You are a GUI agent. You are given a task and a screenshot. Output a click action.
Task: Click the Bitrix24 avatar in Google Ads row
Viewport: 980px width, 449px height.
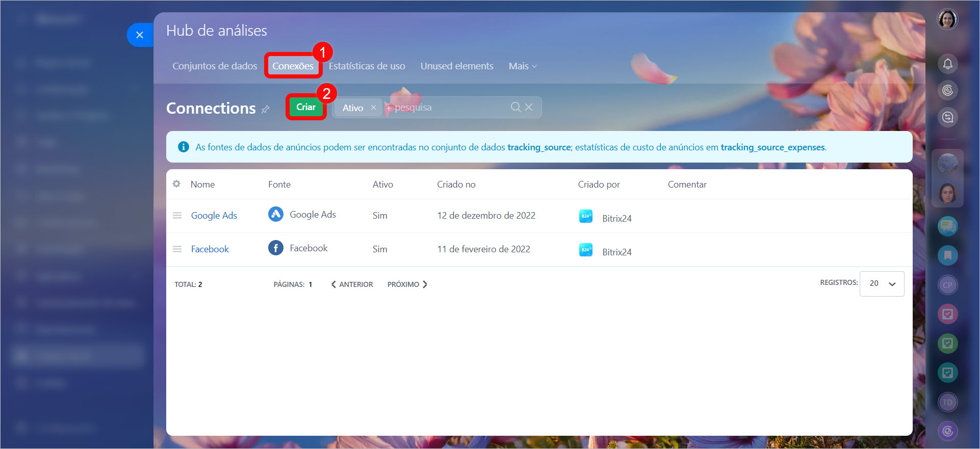click(586, 216)
